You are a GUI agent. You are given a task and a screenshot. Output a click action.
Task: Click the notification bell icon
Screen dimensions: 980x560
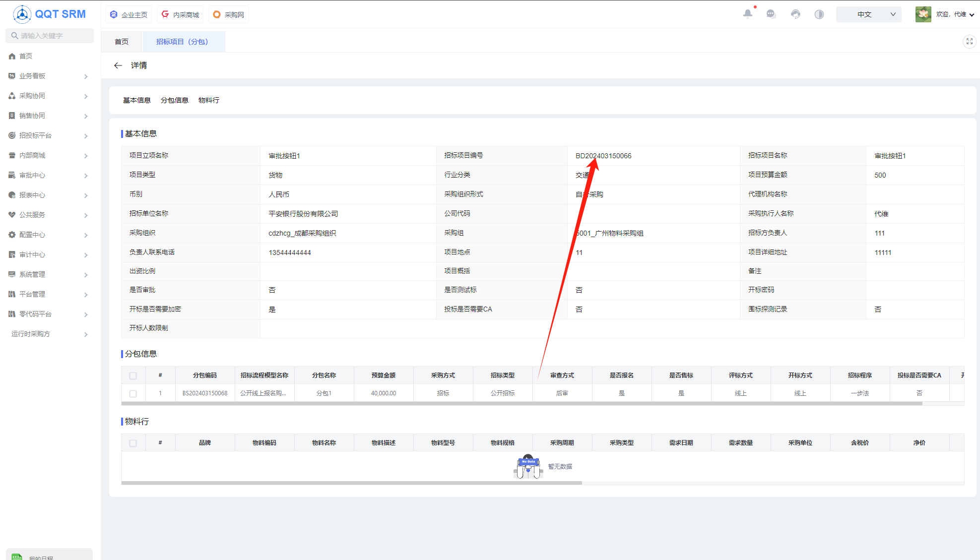[x=748, y=14]
